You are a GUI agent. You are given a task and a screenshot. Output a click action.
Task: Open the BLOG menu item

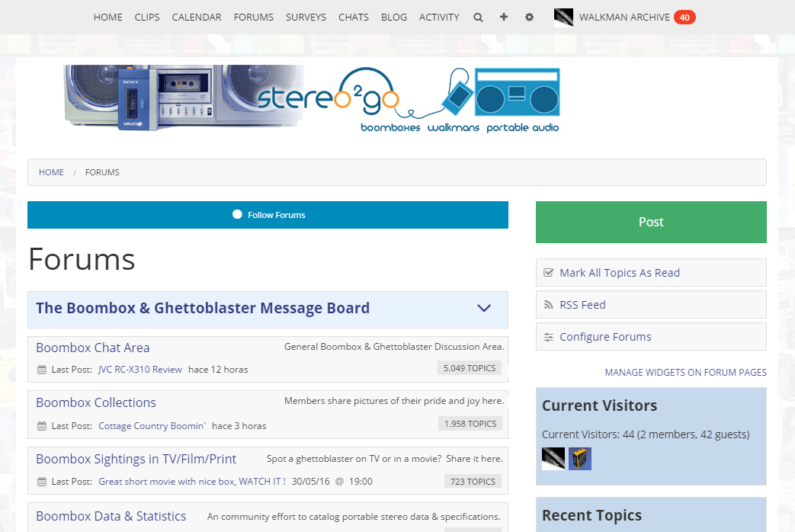click(394, 18)
